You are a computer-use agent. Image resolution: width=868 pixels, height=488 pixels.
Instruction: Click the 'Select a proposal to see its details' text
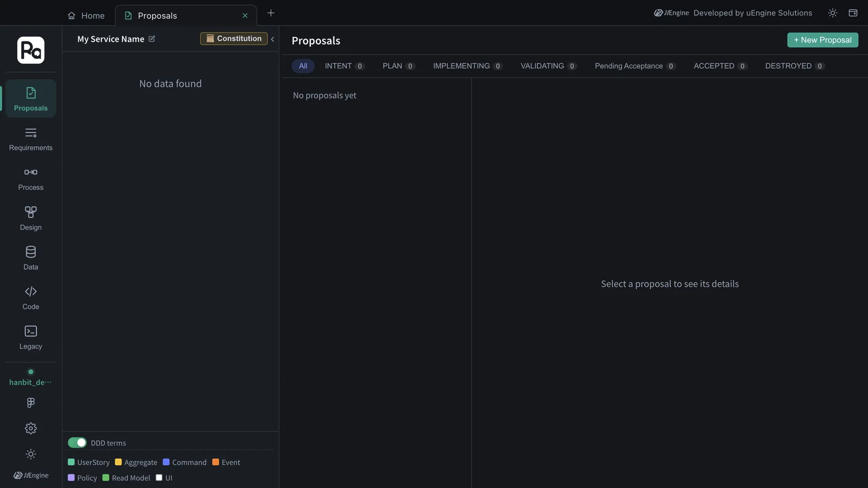click(669, 284)
